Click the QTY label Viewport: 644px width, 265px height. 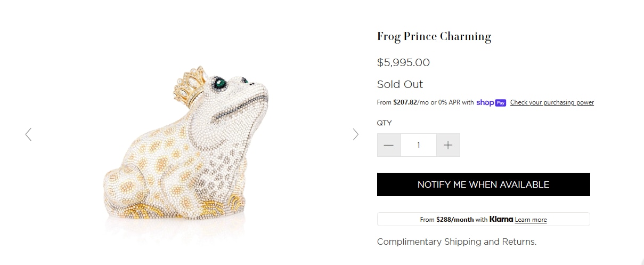click(384, 123)
